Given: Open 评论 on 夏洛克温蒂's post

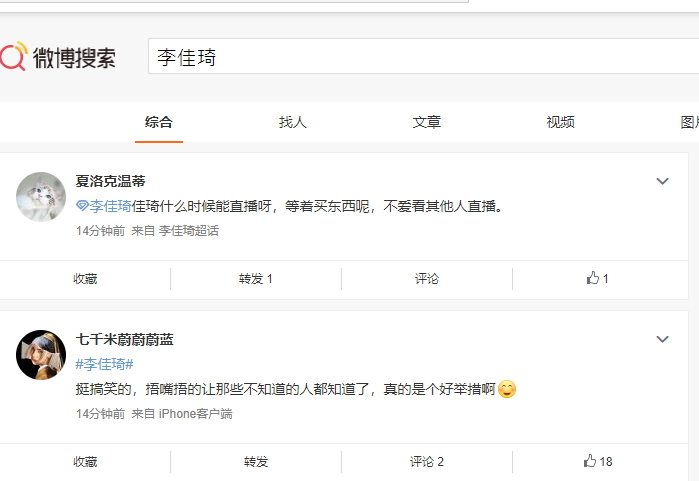Looking at the screenshot, I should point(427,279).
